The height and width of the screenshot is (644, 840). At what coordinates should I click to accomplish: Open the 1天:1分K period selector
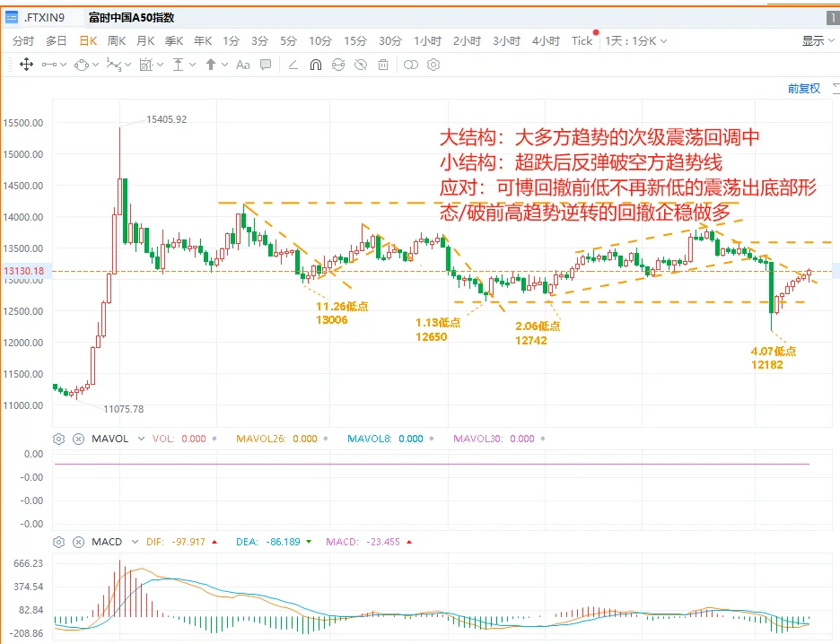coord(636,41)
